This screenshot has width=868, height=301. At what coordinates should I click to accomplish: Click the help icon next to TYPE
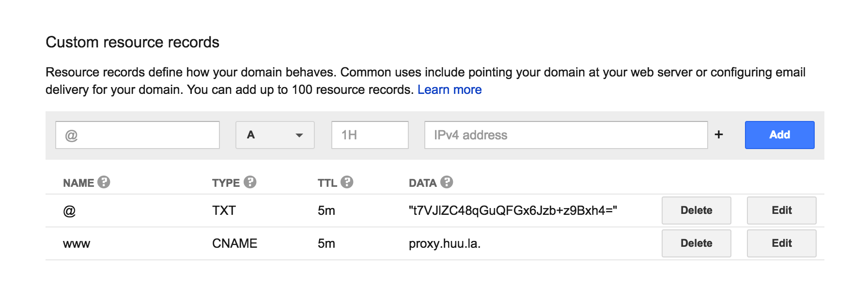(x=250, y=182)
